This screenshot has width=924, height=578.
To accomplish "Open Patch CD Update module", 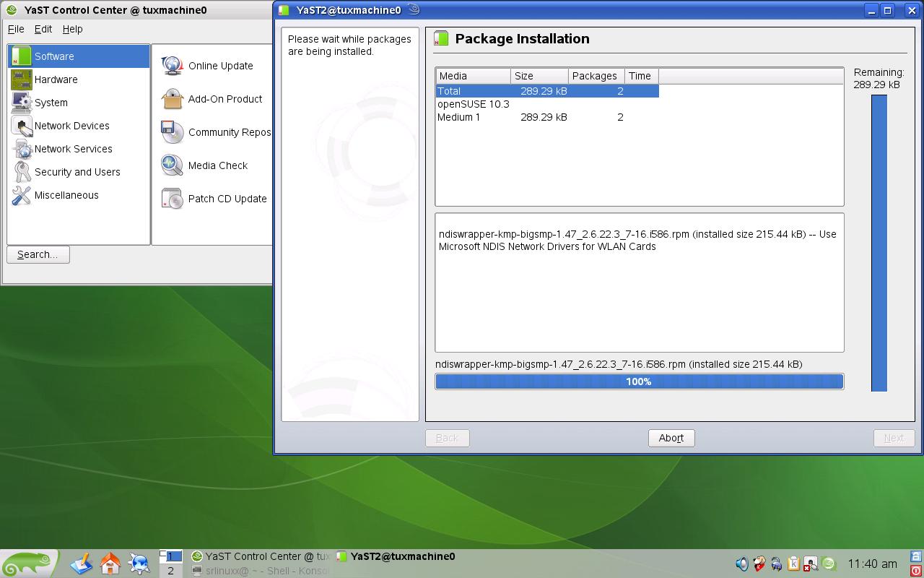I will pos(214,199).
